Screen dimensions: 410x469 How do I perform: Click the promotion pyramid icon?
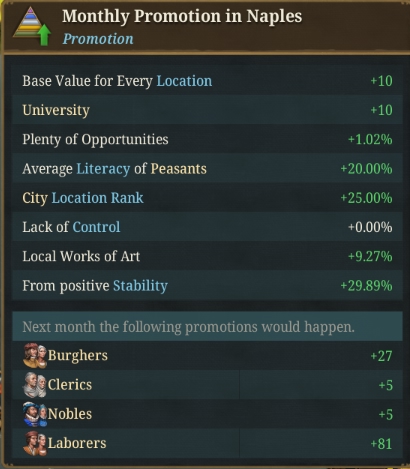coord(32,26)
